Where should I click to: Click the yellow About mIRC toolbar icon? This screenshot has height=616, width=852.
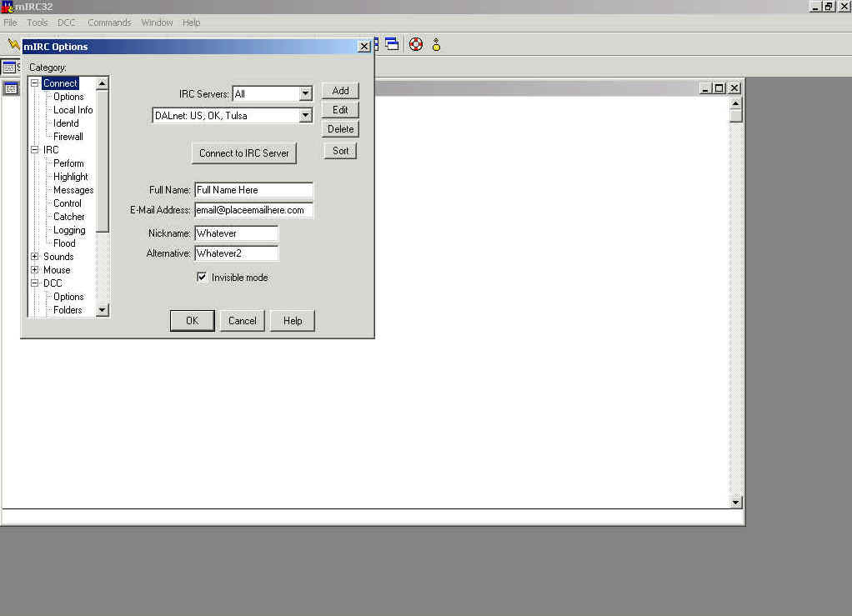[x=436, y=44]
